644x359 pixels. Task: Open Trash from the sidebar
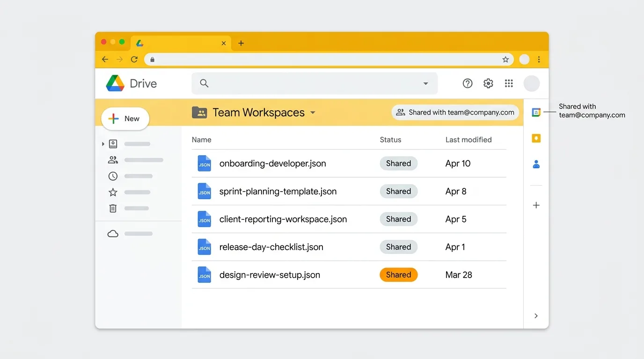tap(112, 208)
